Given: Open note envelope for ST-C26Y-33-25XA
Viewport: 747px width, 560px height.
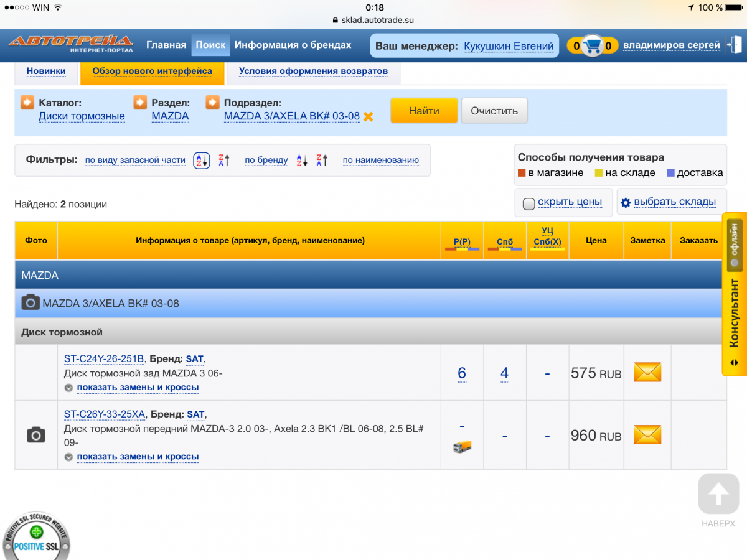Looking at the screenshot, I should 647,434.
